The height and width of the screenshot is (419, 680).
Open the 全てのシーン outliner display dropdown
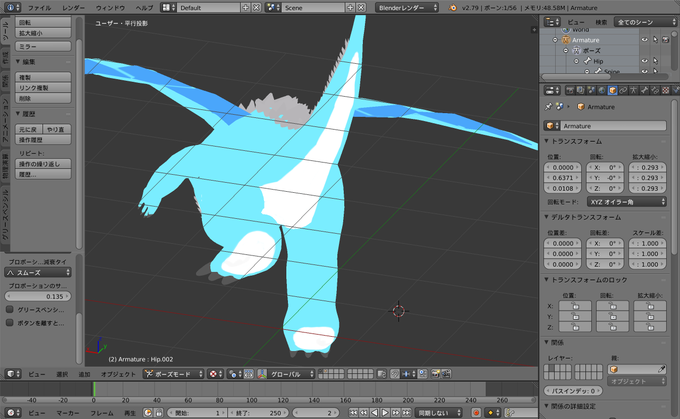(645, 22)
